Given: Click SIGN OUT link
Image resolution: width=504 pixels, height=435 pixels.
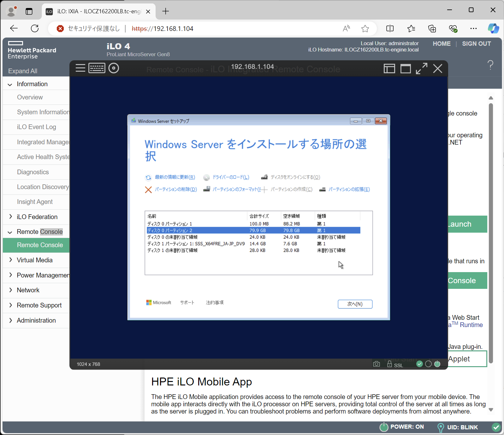Looking at the screenshot, I should tap(476, 44).
